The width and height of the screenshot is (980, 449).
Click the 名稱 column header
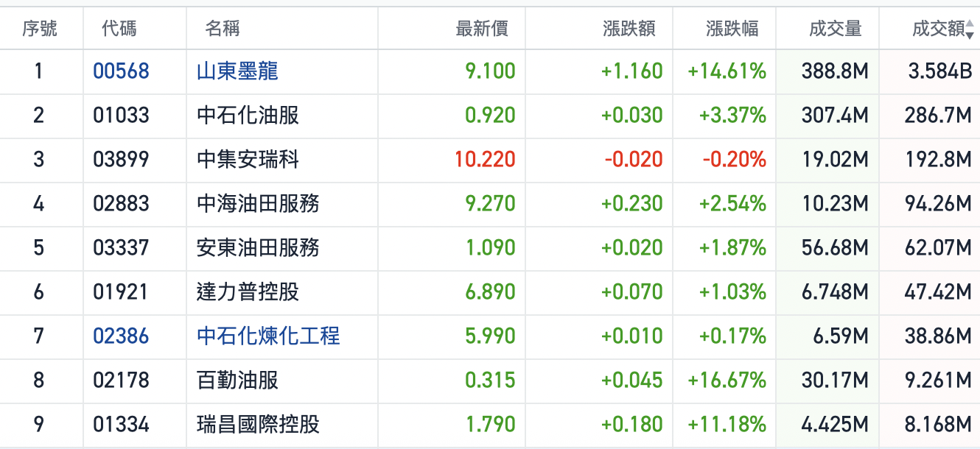click(x=223, y=29)
